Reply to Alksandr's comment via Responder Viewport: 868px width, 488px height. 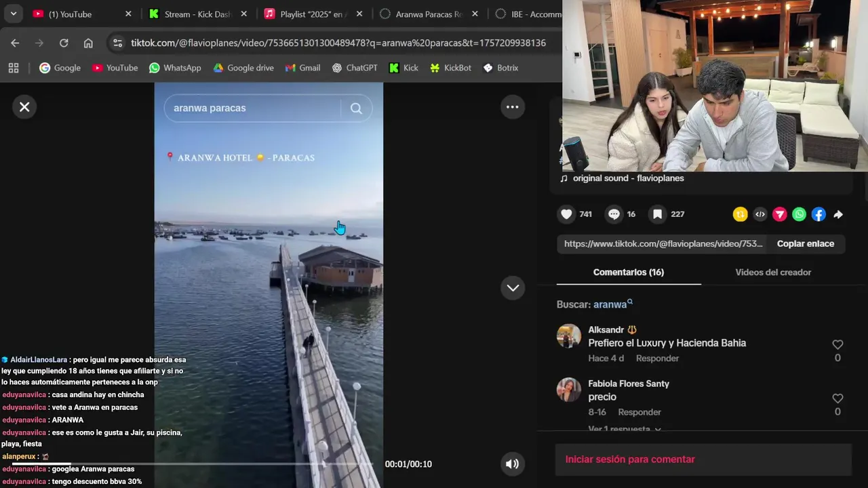(x=657, y=359)
